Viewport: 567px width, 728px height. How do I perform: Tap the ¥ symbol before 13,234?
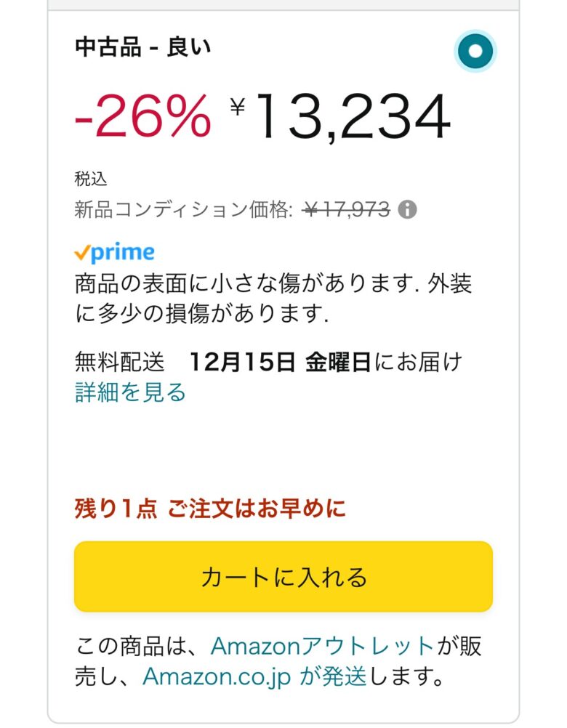click(238, 107)
